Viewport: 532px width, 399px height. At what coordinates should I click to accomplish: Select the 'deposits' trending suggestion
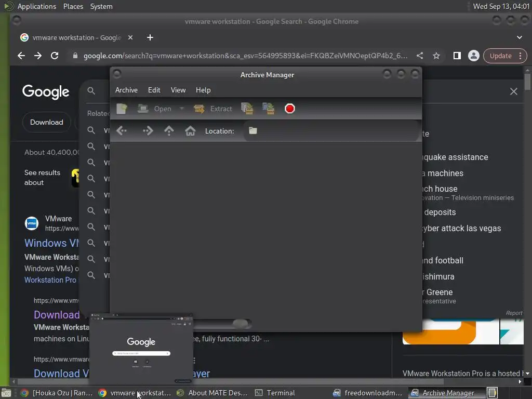pyautogui.click(x=440, y=212)
